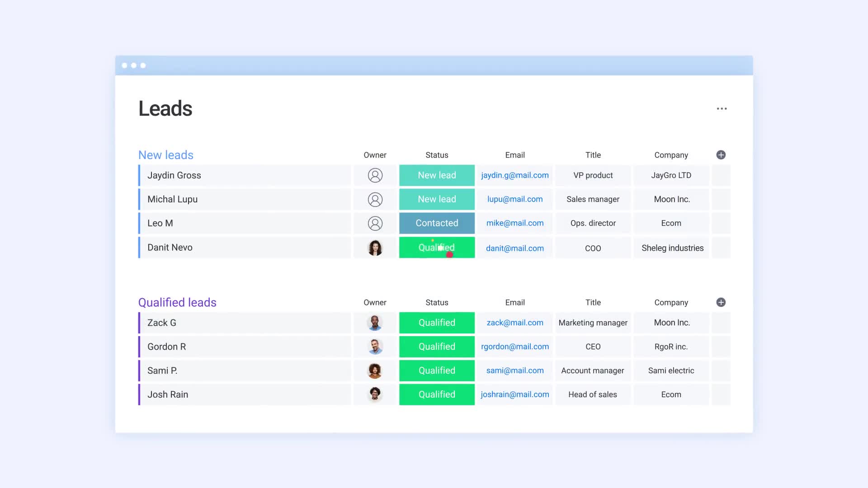The image size is (868, 488).
Task: Open the Sami P. lead item
Action: 162,371
